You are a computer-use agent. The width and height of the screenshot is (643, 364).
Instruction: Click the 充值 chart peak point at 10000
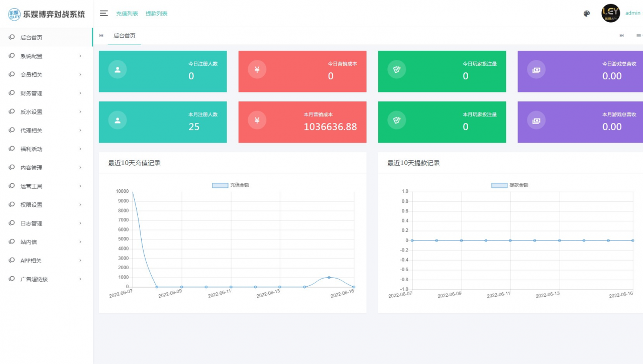[132, 191]
